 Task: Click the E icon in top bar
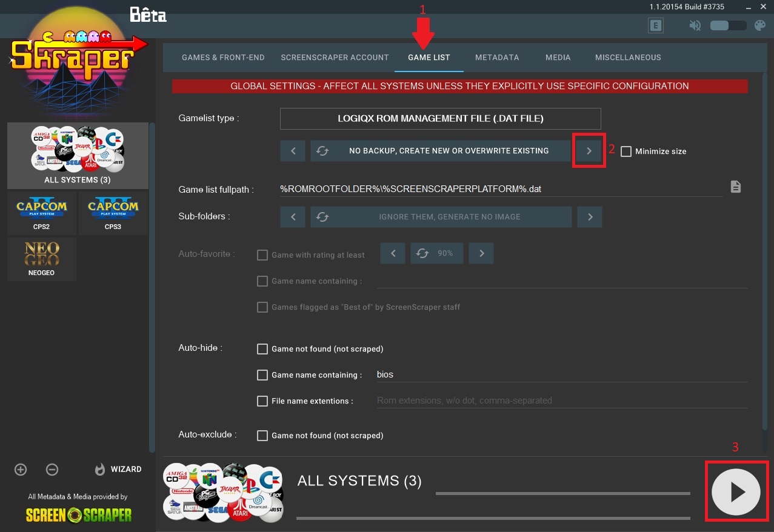(x=655, y=25)
